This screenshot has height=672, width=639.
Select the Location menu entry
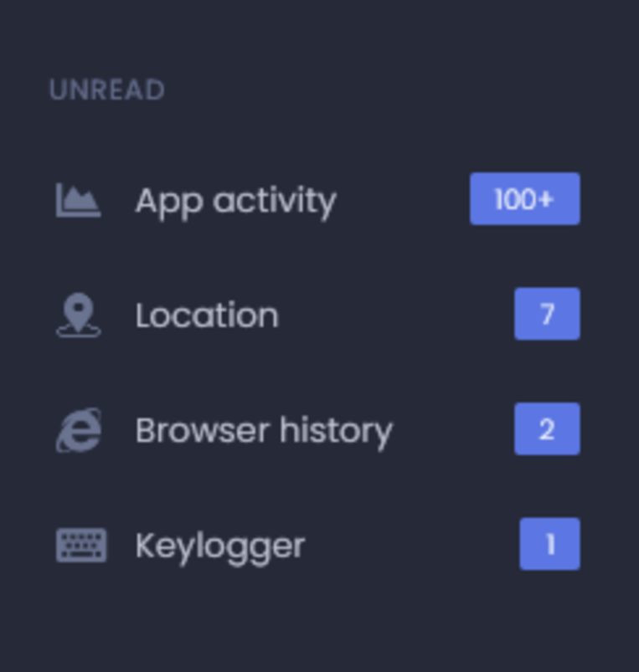[207, 315]
